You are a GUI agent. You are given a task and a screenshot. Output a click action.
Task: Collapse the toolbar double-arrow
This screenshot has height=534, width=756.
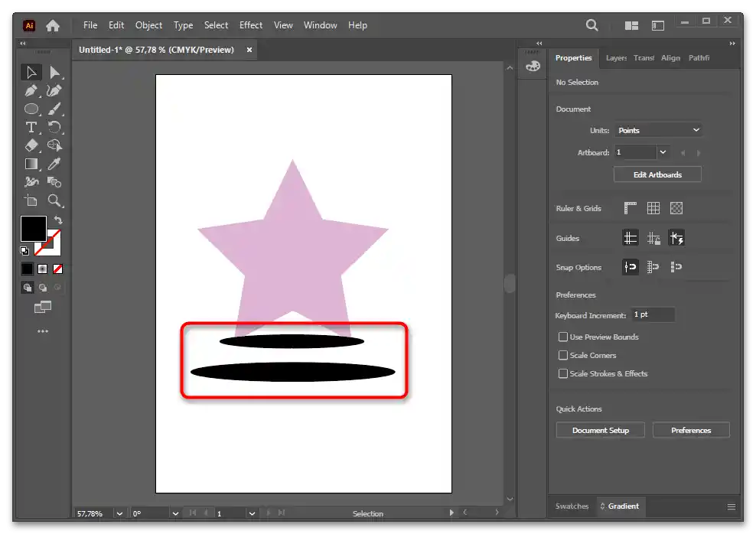[23, 44]
